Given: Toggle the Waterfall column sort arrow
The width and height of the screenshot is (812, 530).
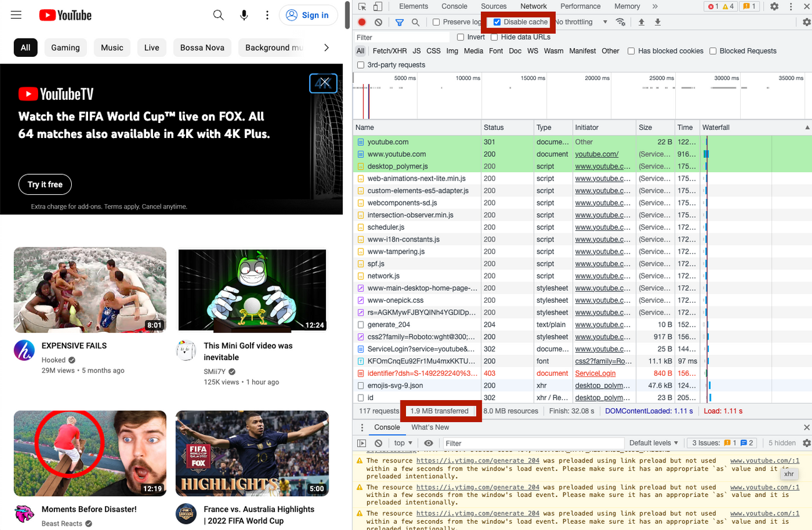Looking at the screenshot, I should [x=807, y=127].
